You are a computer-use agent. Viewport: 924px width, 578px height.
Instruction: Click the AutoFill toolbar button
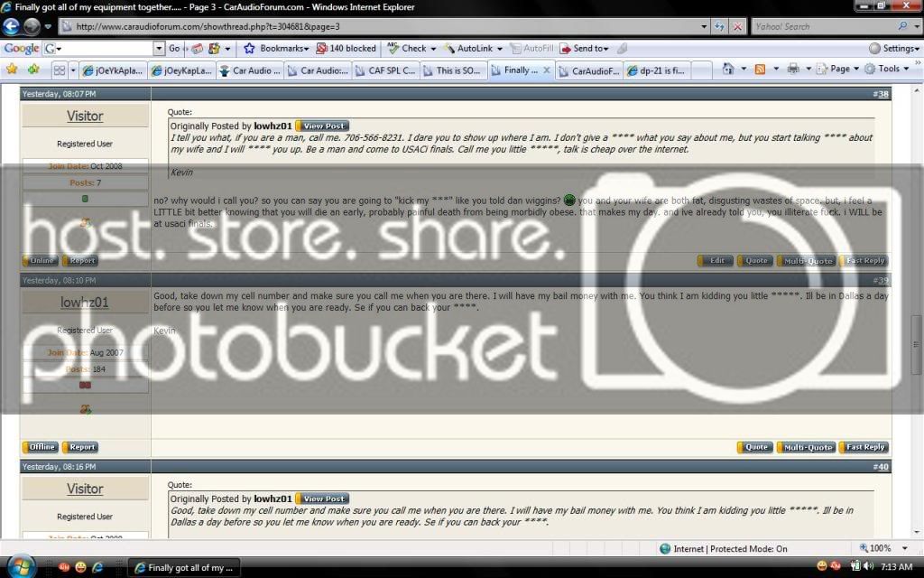coord(531,49)
